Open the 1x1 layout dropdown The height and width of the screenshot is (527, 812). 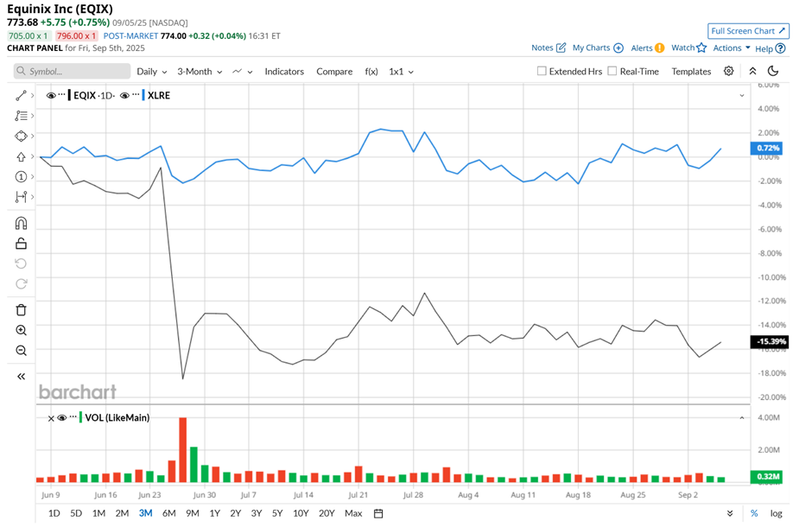402,72
